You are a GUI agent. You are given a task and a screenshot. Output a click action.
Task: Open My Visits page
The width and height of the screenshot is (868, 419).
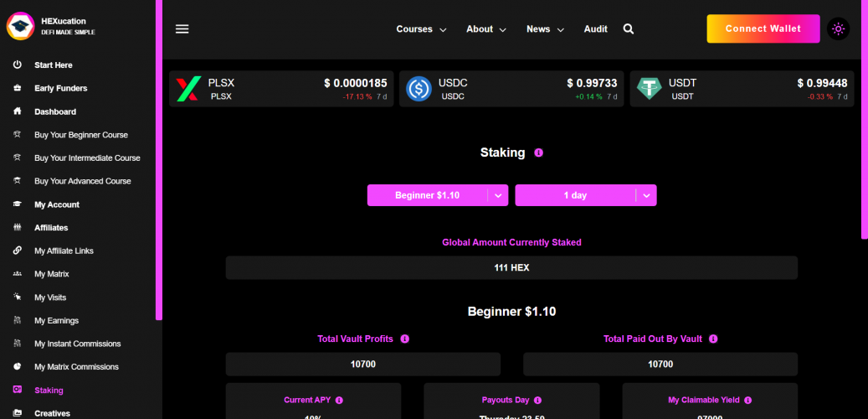(50, 297)
